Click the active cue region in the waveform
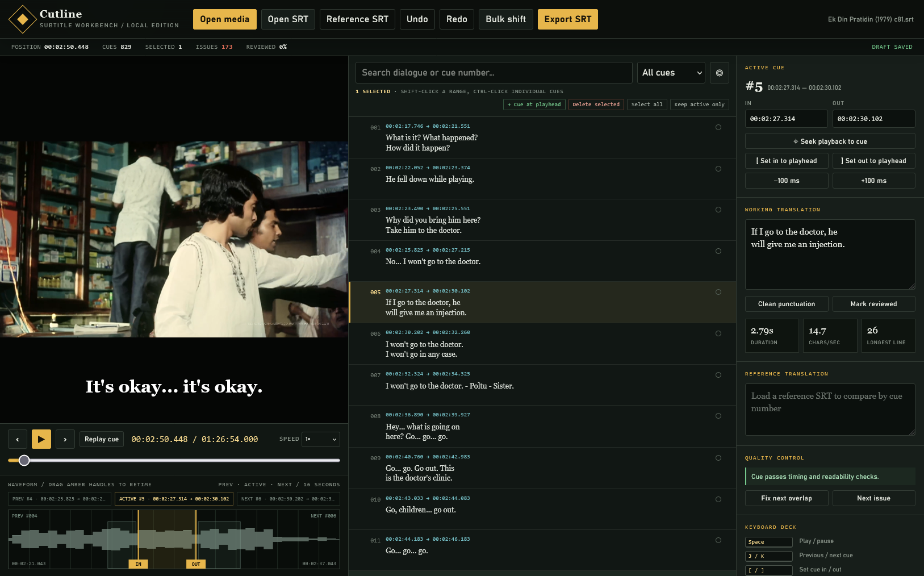The image size is (924, 576). point(167,539)
